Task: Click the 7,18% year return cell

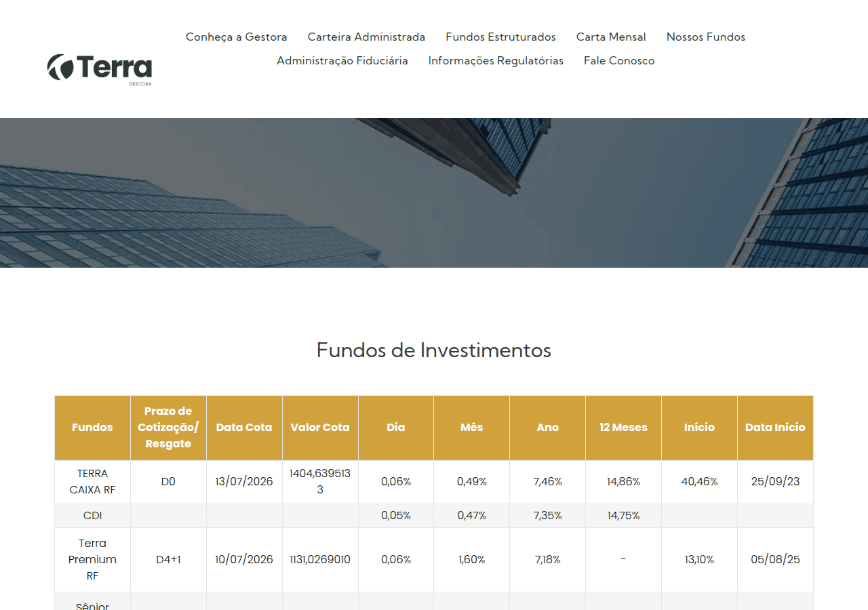Action: coord(548,560)
